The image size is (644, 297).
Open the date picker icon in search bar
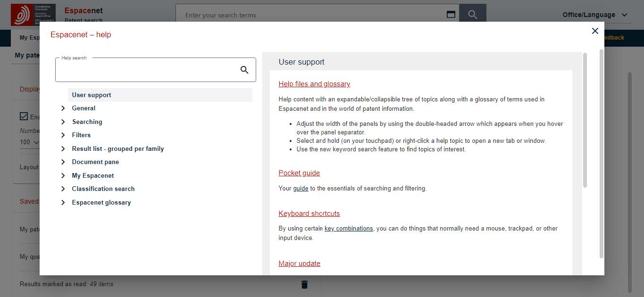click(x=451, y=15)
